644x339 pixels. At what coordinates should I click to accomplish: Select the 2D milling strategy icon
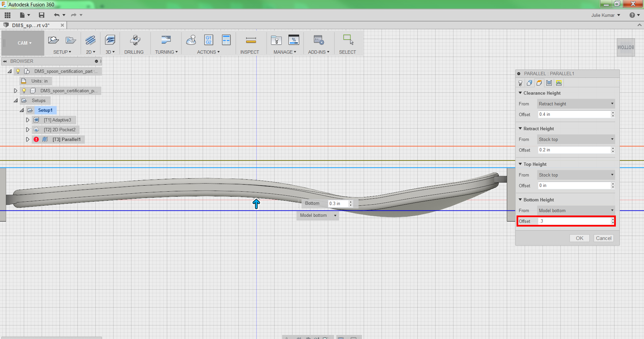[x=91, y=40]
